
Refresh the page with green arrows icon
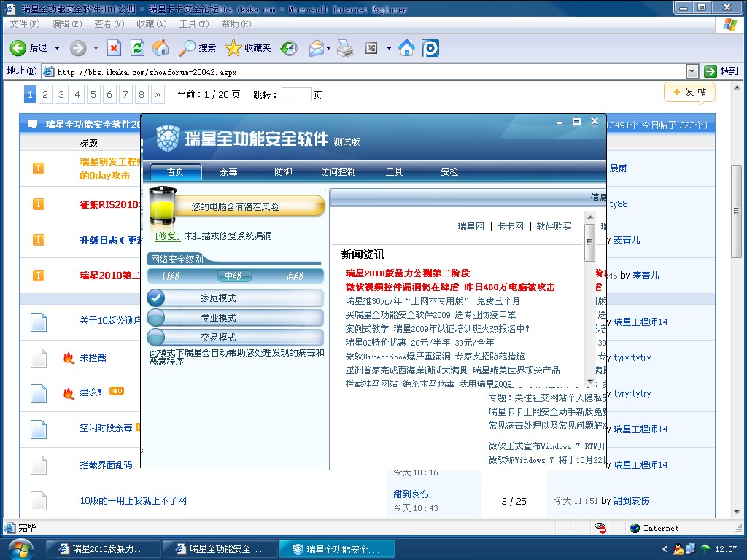[137, 48]
